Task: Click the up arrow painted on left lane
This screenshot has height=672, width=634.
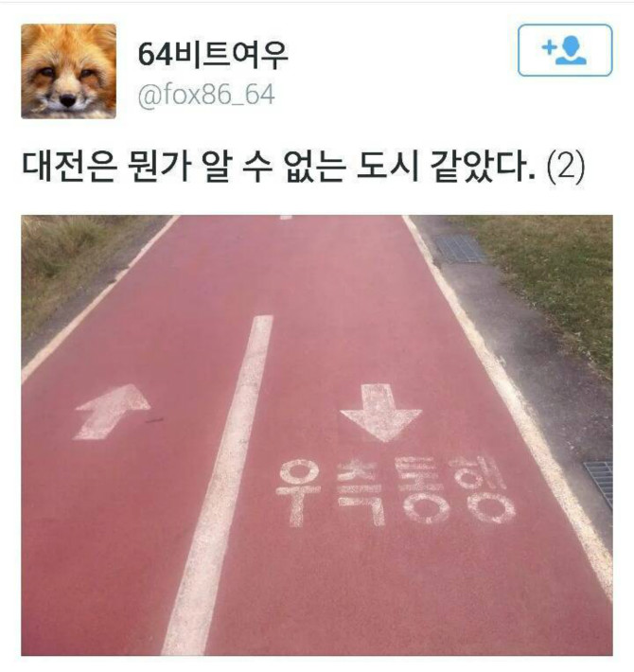Action: [x=112, y=412]
